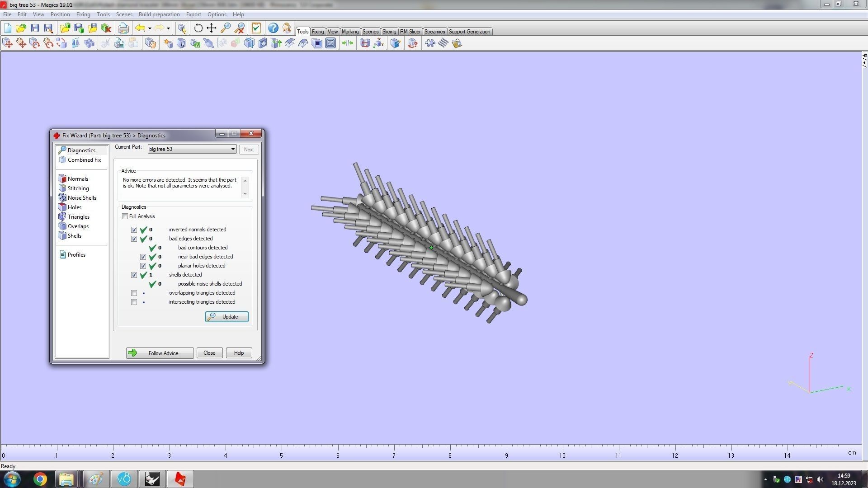The height and width of the screenshot is (488, 868).
Task: Open the Noise Shells fix page
Action: (x=81, y=198)
